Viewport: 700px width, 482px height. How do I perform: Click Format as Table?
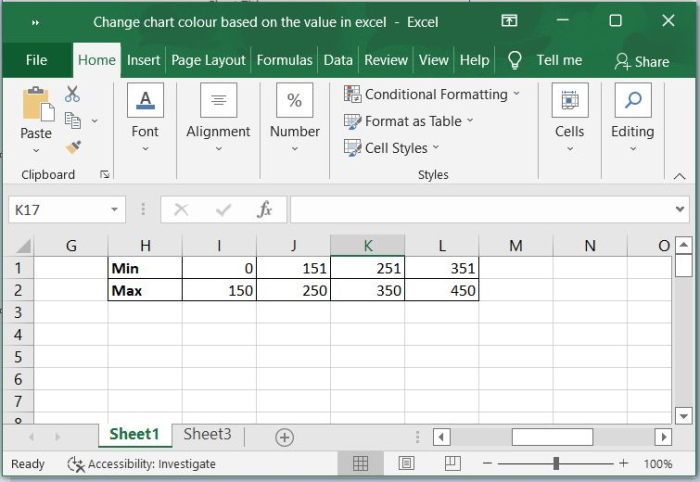(408, 121)
